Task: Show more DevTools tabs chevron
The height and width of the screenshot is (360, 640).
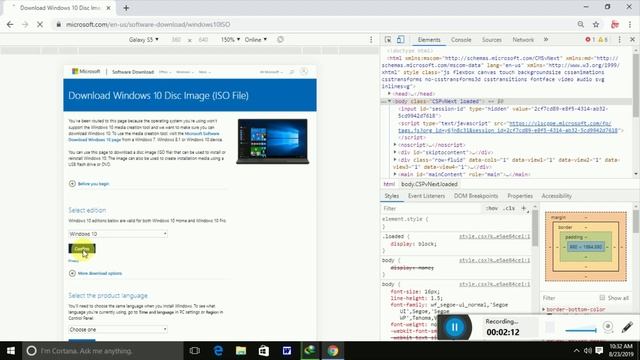Action: [x=546, y=40]
